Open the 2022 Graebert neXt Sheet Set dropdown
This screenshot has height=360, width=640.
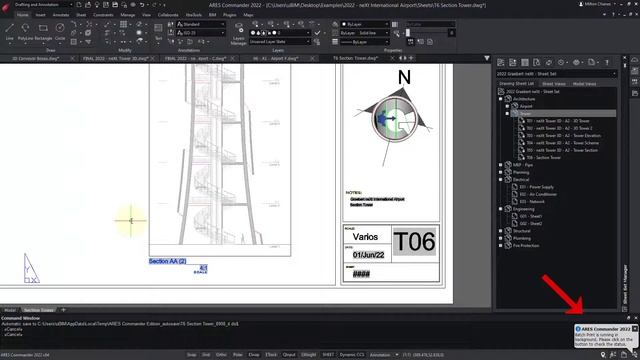tap(556, 74)
